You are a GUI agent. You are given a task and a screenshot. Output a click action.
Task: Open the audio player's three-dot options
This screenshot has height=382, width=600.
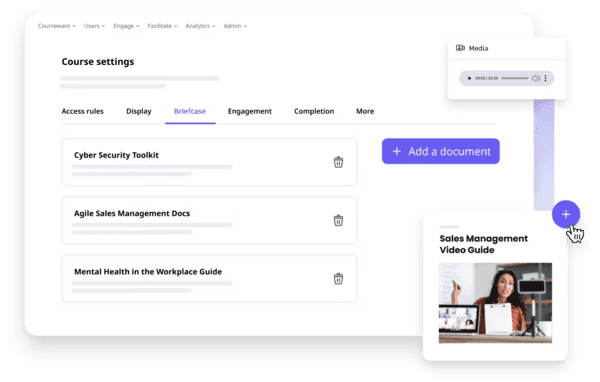tap(545, 78)
